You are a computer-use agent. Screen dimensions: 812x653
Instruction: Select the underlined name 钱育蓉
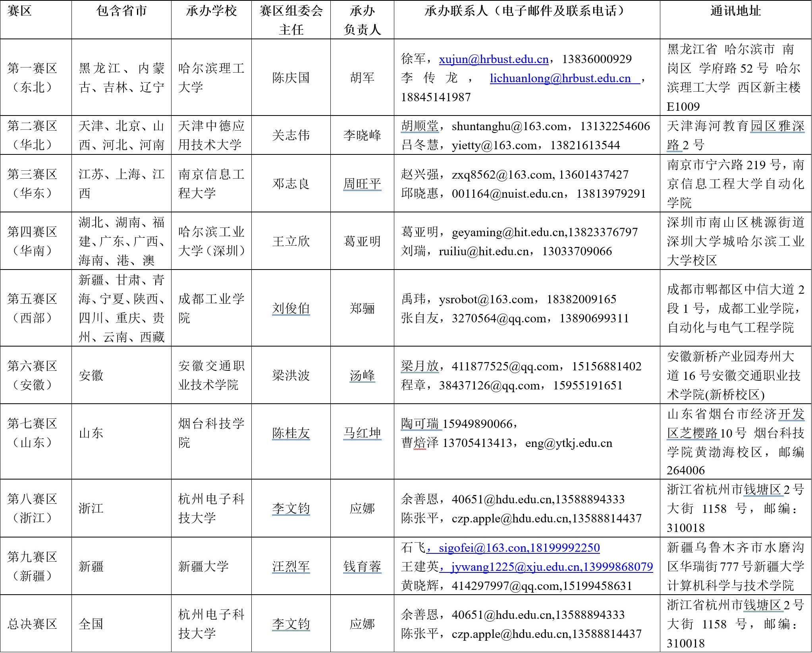coord(362,566)
